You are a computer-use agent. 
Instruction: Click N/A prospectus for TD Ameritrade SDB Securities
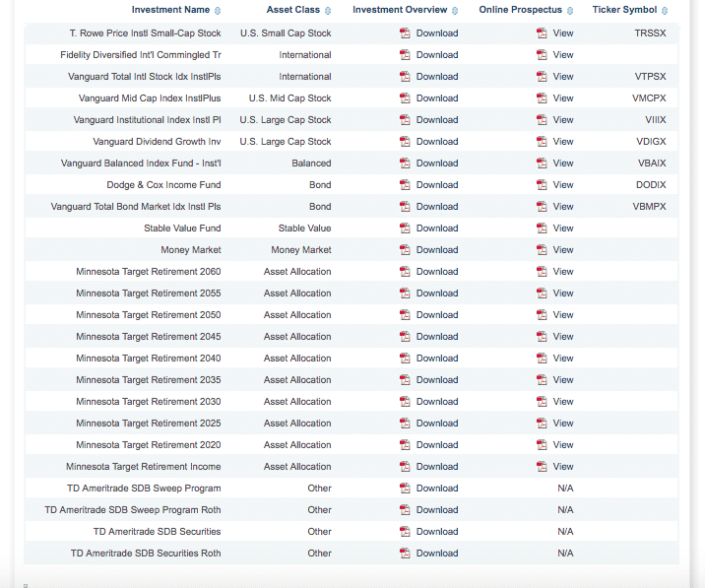point(565,532)
